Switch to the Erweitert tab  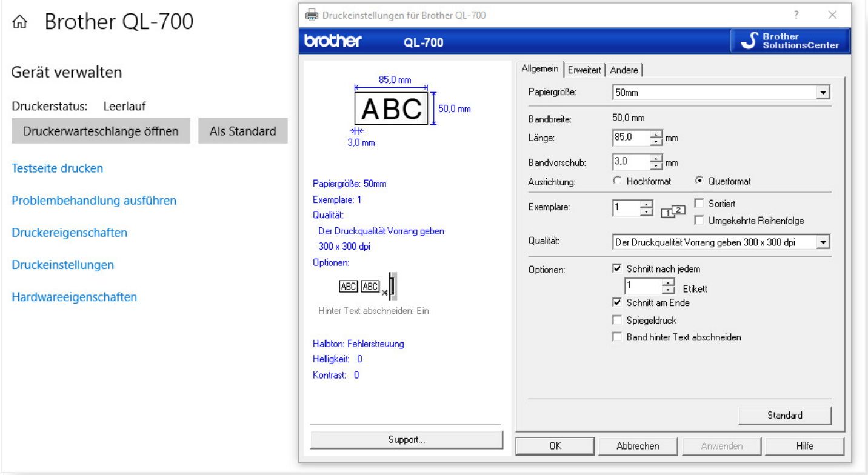[584, 70]
